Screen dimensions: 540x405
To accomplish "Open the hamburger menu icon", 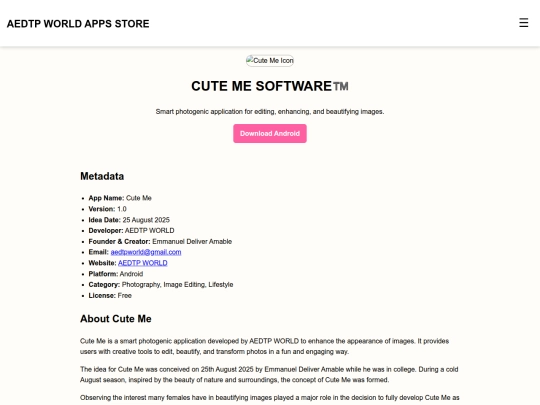I will tap(523, 23).
